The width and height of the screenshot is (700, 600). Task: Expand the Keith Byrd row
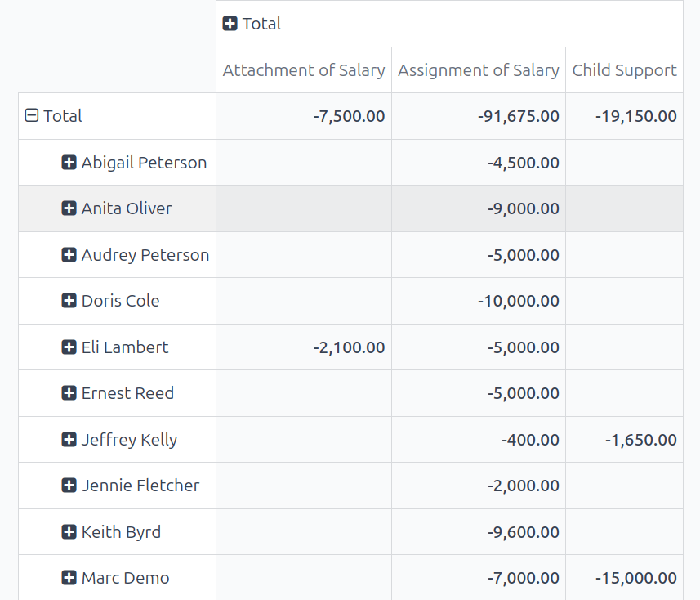[x=69, y=531]
